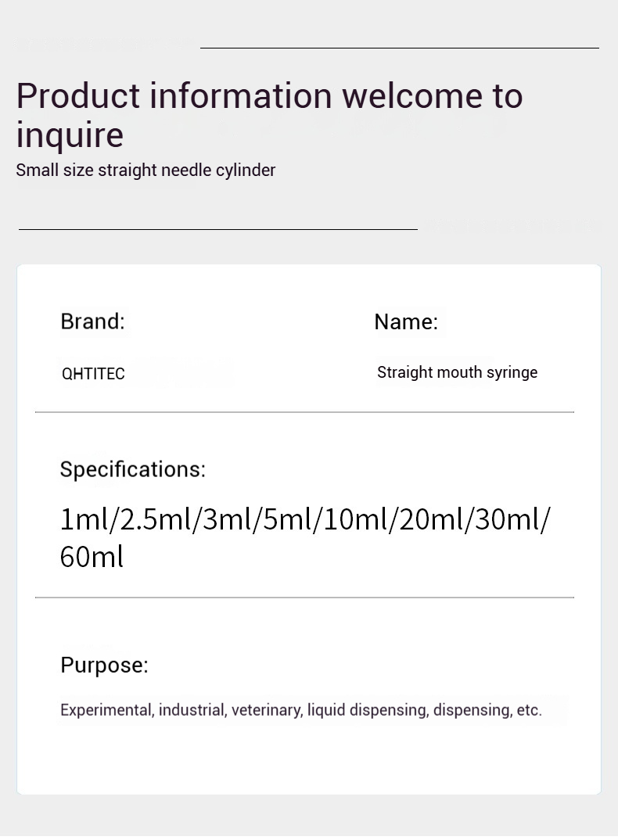
Task: Click the divider line below the brand row
Action: (x=304, y=412)
